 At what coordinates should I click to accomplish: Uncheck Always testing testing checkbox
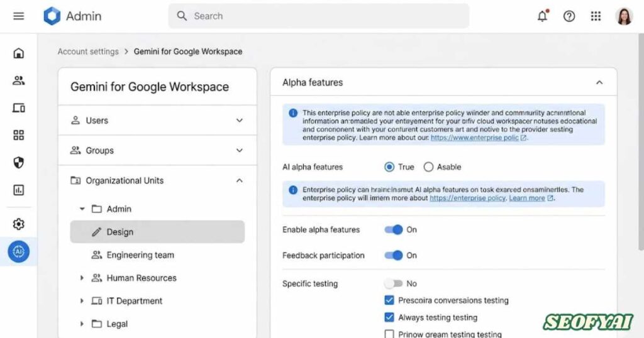(x=389, y=317)
